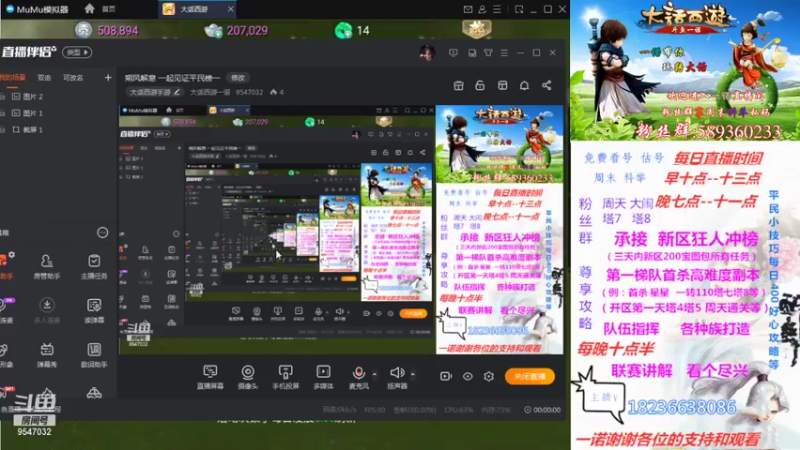800x450 pixels.
Task: Open more options circle in tools panel
Action: coord(103,233)
